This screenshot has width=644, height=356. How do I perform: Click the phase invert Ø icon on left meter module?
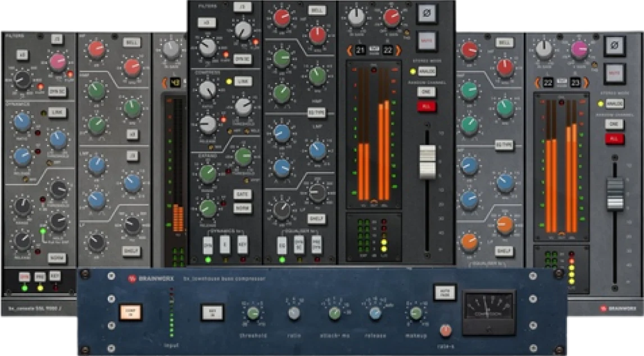[x=427, y=15]
